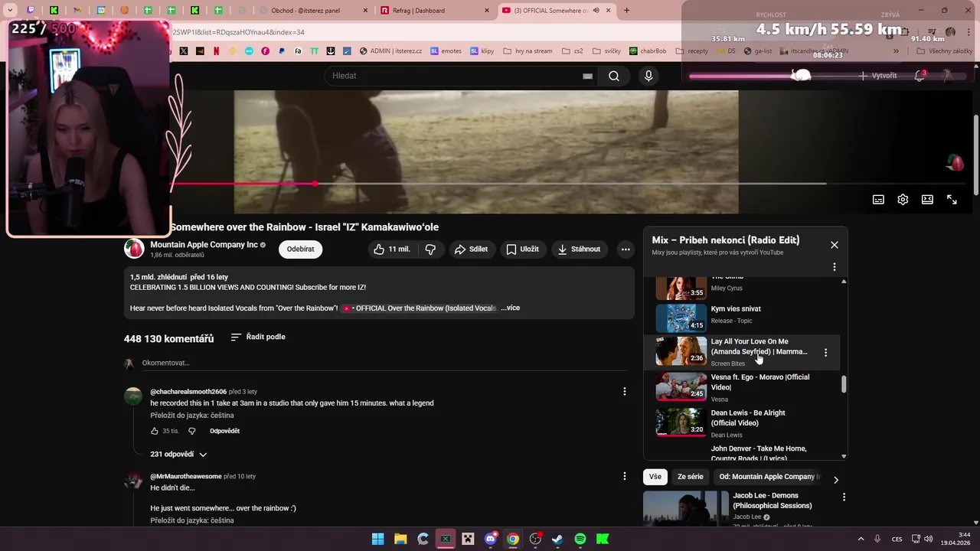Open a new browser tab with plus
This screenshot has height=551, width=980.
coord(626,10)
